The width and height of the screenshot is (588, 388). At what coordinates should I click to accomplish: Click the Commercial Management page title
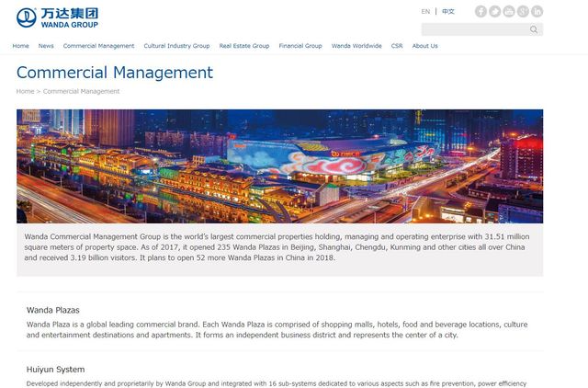(x=115, y=73)
